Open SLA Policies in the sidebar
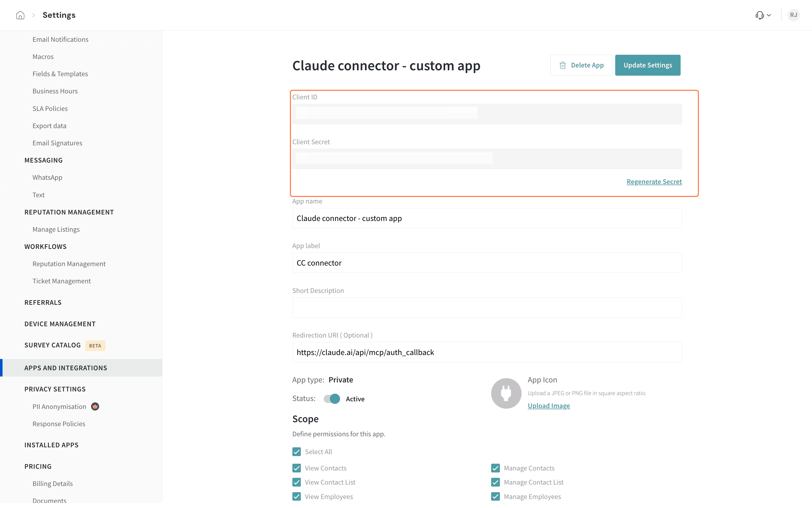 (50, 109)
